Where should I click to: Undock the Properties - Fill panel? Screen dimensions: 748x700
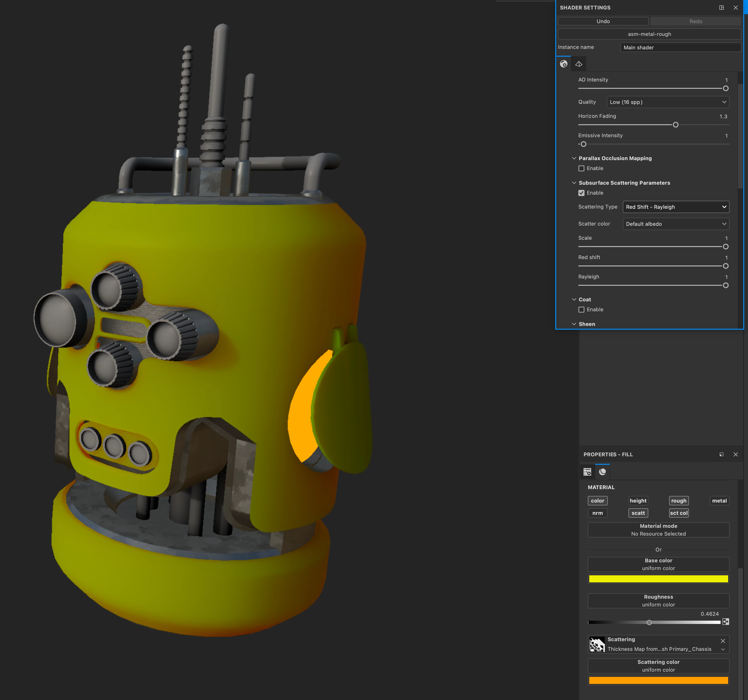pos(721,454)
